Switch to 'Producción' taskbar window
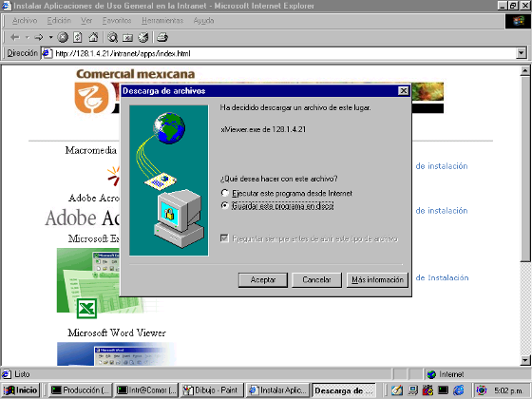 tap(80, 390)
